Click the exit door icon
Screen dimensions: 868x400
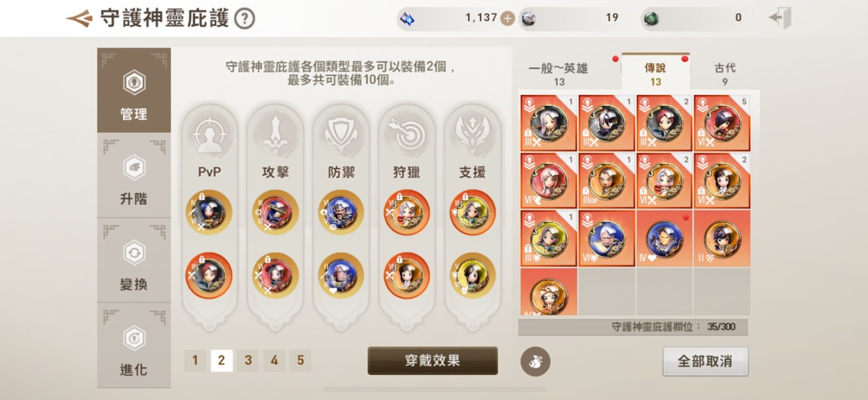pyautogui.click(x=780, y=18)
